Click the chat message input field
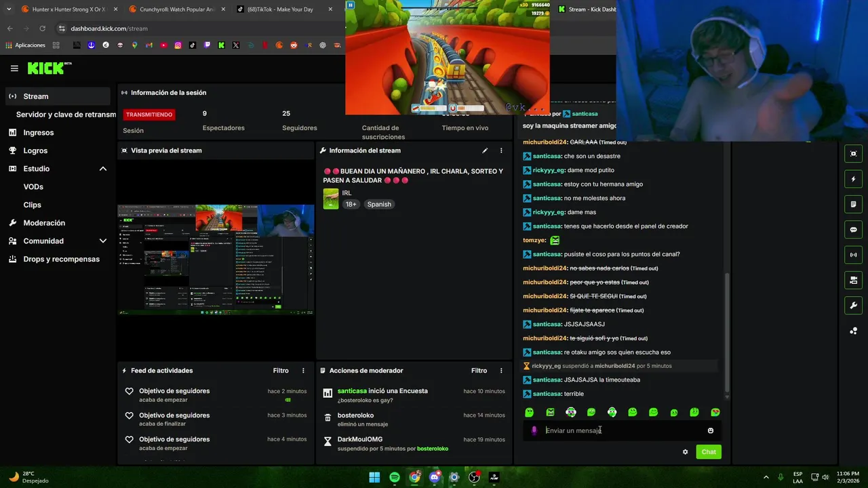The width and height of the screenshot is (868, 488). [624, 430]
